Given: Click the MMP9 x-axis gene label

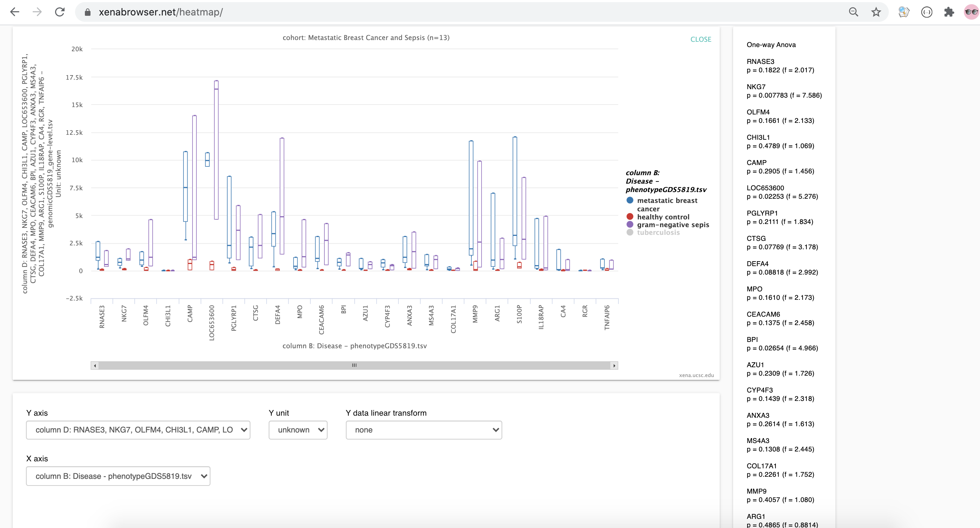Looking at the screenshot, I should (475, 314).
